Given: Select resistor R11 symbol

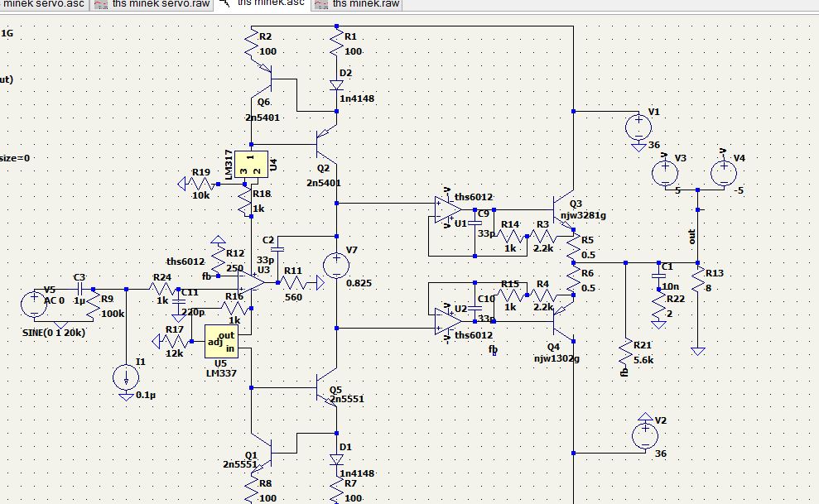Looking at the screenshot, I should pos(295,283).
